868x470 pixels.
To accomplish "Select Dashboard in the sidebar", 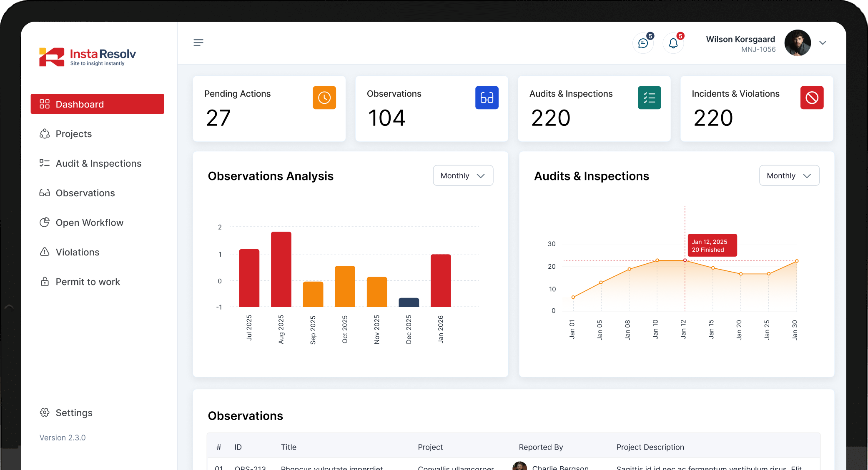I will click(97, 104).
